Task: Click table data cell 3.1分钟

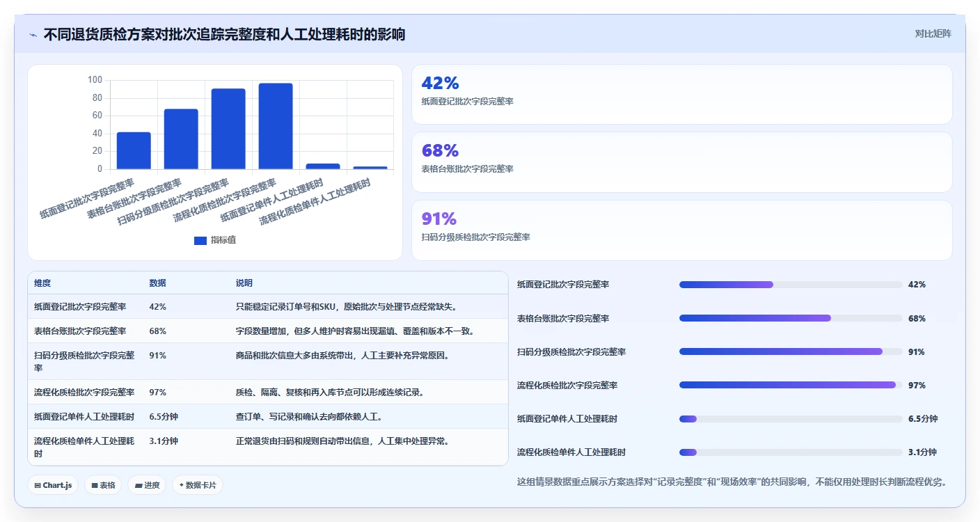Action: click(164, 441)
